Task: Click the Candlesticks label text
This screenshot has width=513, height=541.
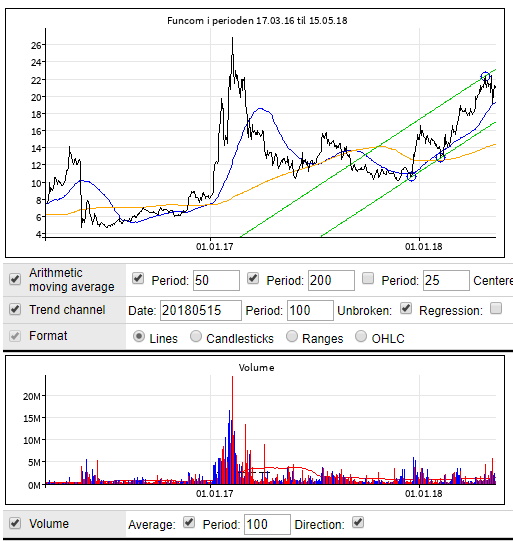Action: coord(240,339)
